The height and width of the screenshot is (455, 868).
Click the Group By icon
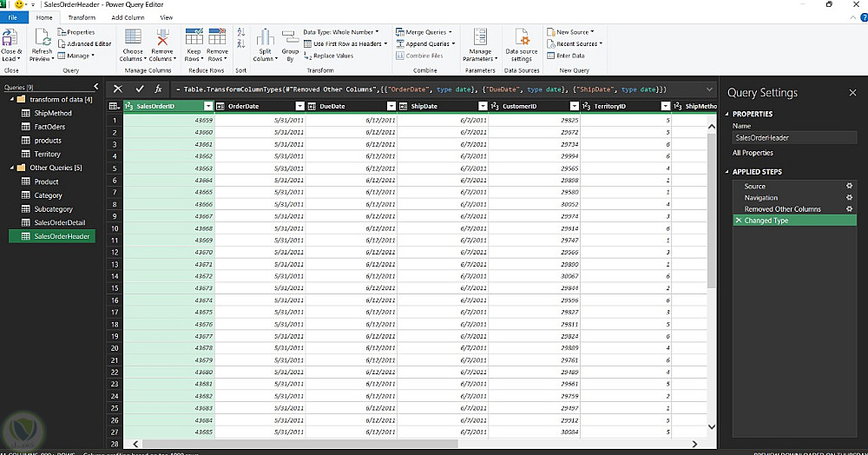(x=290, y=38)
